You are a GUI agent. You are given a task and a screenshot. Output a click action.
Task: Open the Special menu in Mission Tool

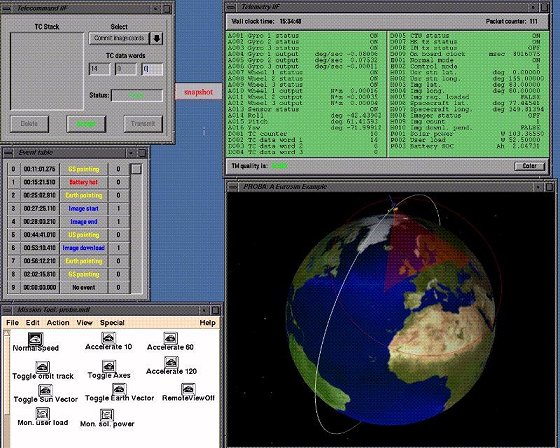coord(112,323)
